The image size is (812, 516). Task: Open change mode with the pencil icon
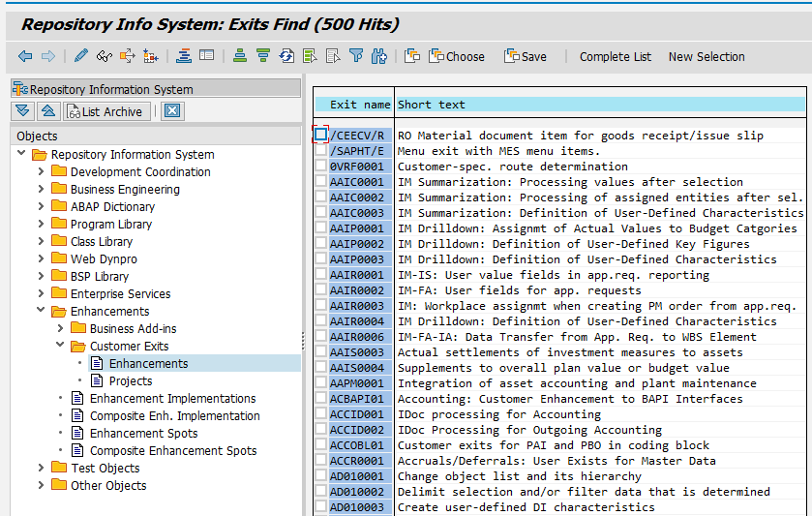click(x=80, y=56)
